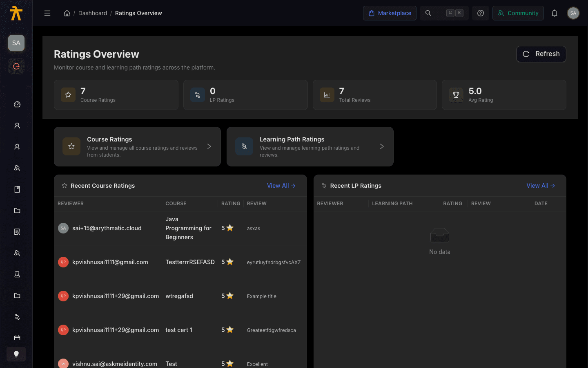Screen dimensions: 588x368
Task: Click the orange app logo
Action: [x=16, y=13]
